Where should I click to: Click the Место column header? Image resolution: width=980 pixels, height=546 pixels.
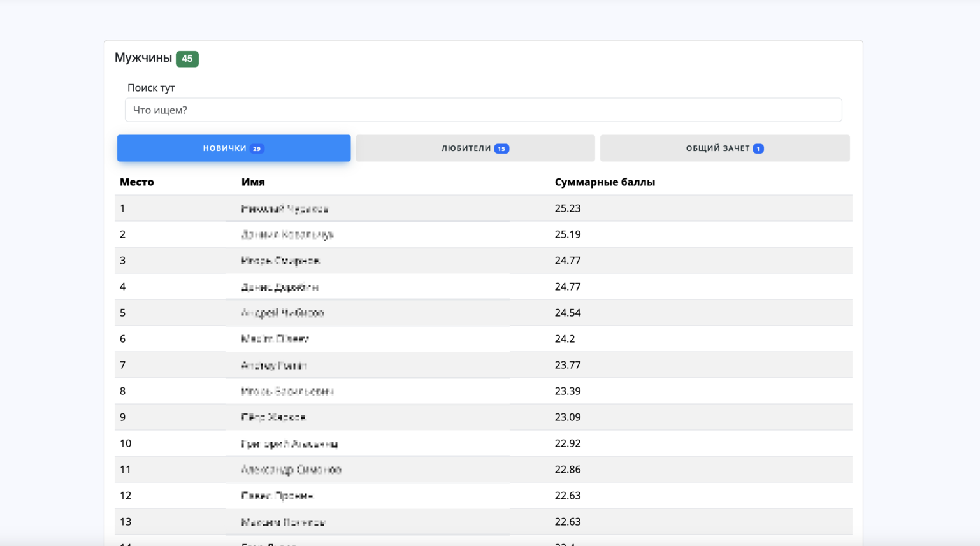(137, 182)
